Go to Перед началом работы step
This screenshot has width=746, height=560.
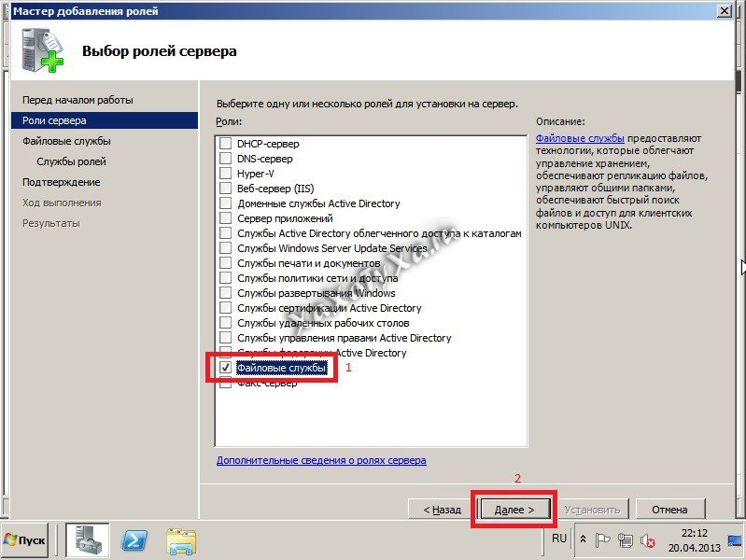coord(77,100)
